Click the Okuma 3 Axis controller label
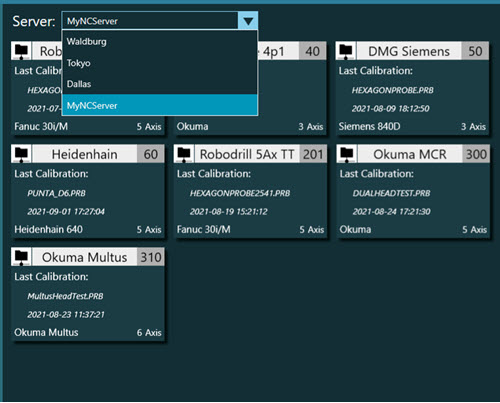This screenshot has width=500, height=403. click(x=192, y=127)
